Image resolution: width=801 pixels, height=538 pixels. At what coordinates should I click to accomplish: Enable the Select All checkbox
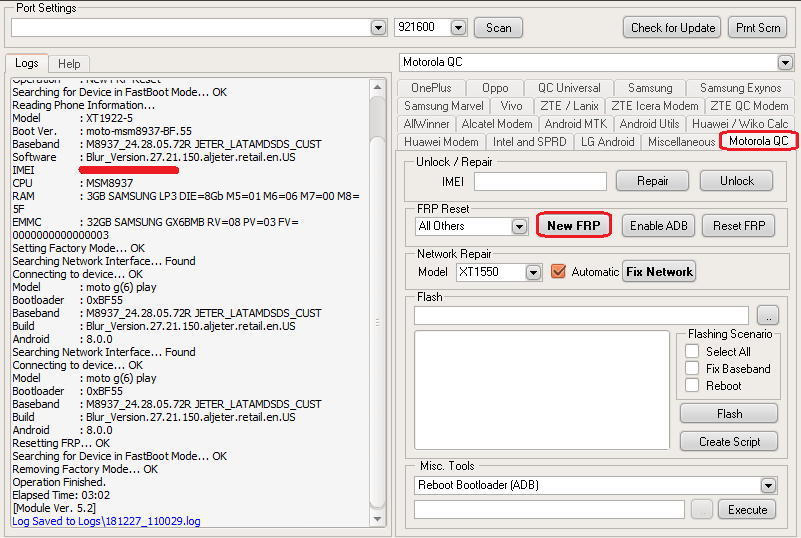tap(692, 351)
